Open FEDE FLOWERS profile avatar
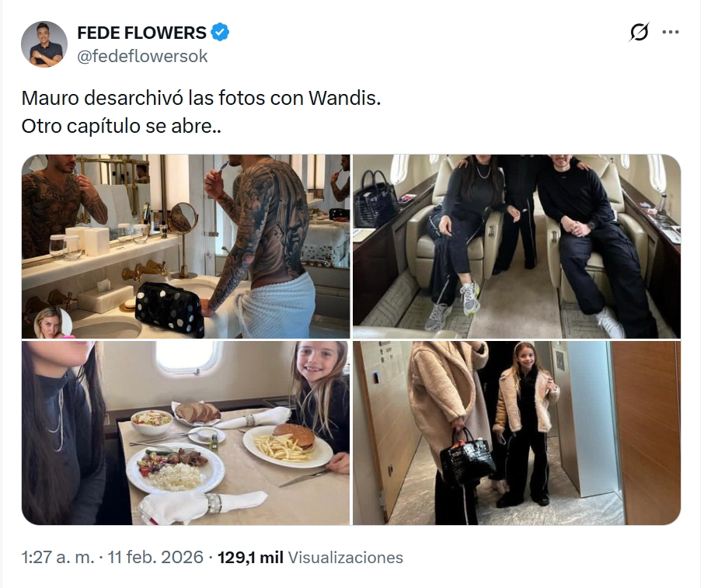711x588 pixels. click(x=44, y=44)
